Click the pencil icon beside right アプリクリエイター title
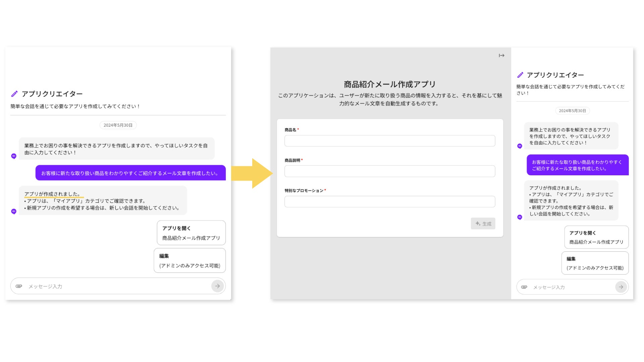 tap(520, 75)
